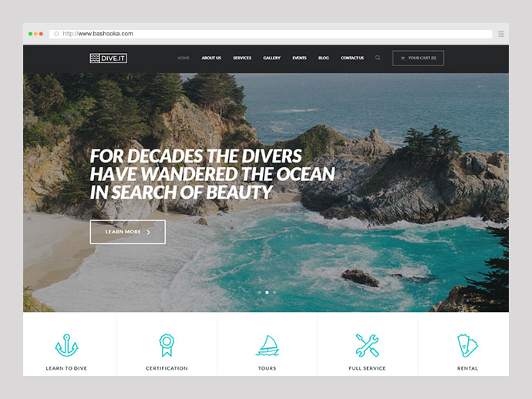Click the Tours label
Viewport: 532px width, 399px height.
(x=268, y=368)
